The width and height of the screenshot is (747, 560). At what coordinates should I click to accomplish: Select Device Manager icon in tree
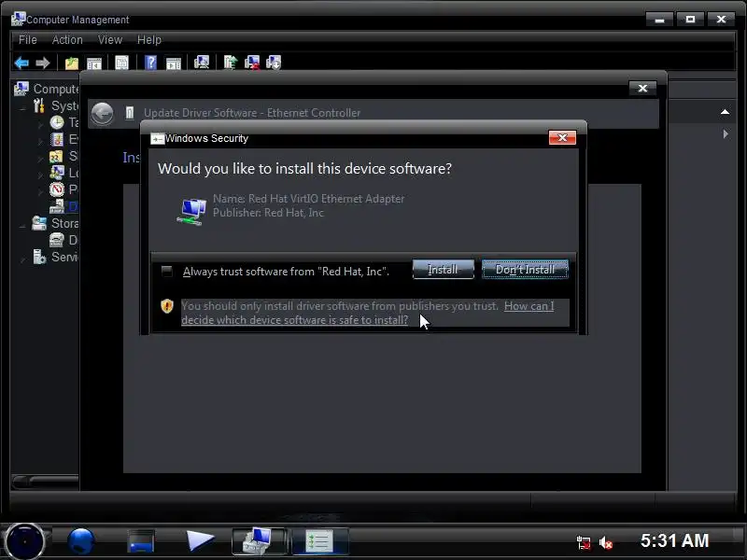click(57, 206)
